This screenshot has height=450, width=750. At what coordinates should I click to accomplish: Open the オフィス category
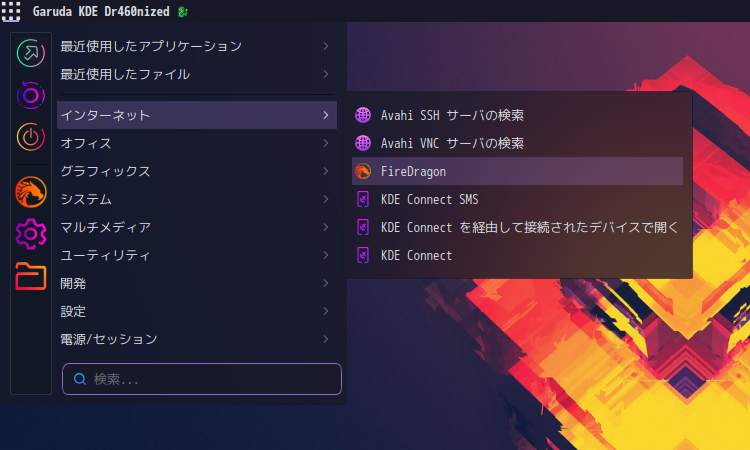(x=197, y=143)
